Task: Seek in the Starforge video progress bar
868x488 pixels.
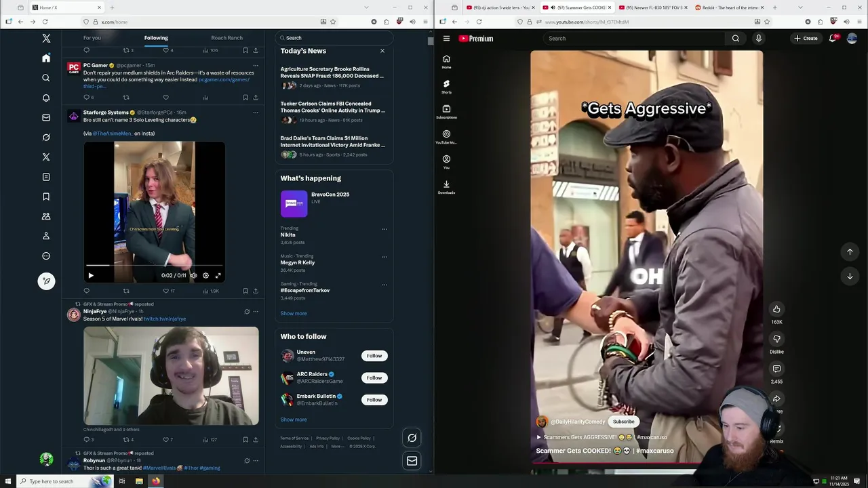Action: coord(154,265)
